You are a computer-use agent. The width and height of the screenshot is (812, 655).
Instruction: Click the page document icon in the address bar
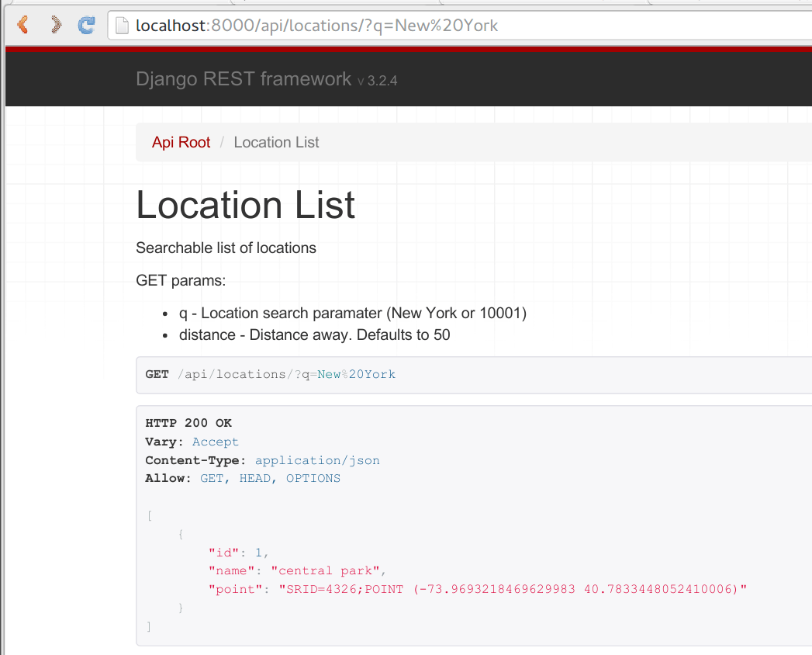(121, 25)
